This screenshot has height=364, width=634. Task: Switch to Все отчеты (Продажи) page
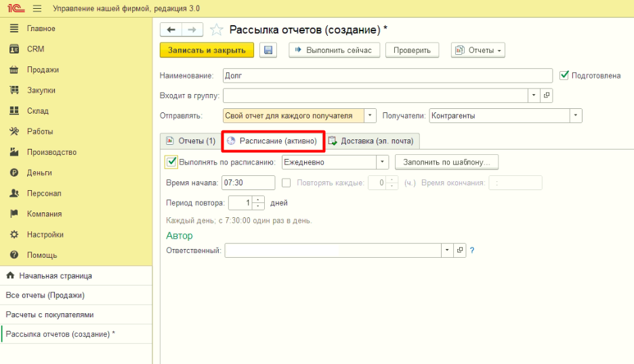pos(76,295)
